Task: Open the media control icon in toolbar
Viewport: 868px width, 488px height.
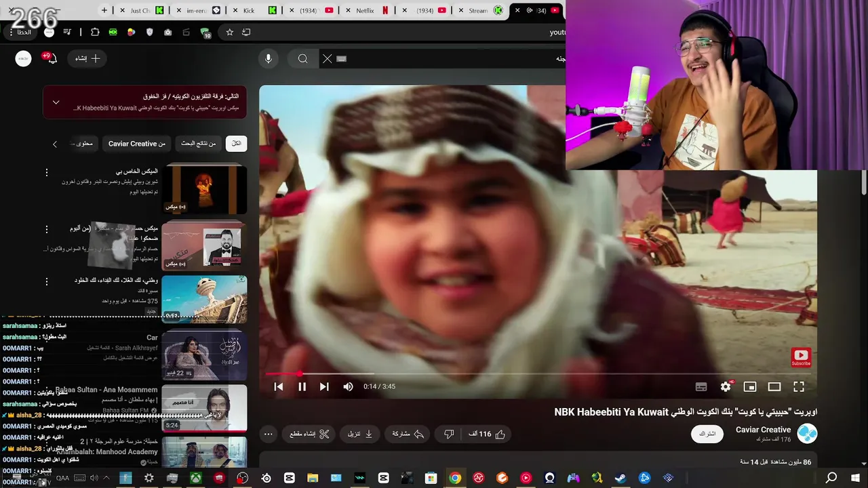Action: pyautogui.click(x=67, y=32)
